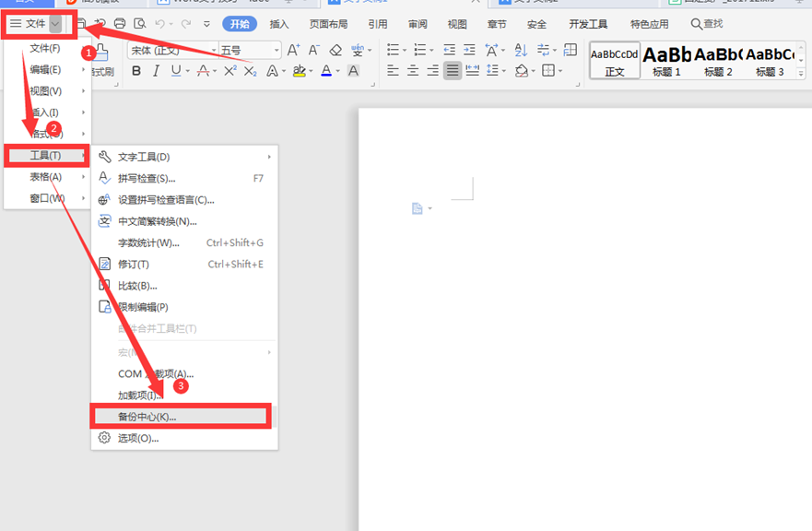Click the Italic formatting icon

[x=156, y=71]
